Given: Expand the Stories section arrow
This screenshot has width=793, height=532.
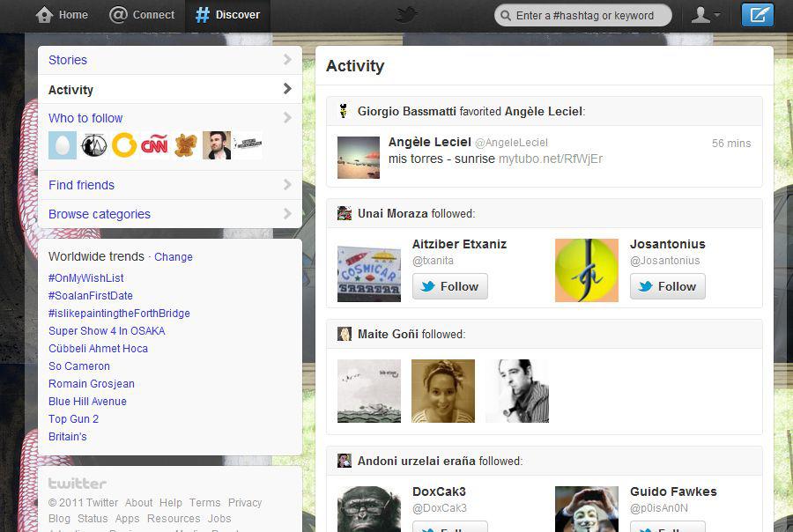Looking at the screenshot, I should point(287,60).
